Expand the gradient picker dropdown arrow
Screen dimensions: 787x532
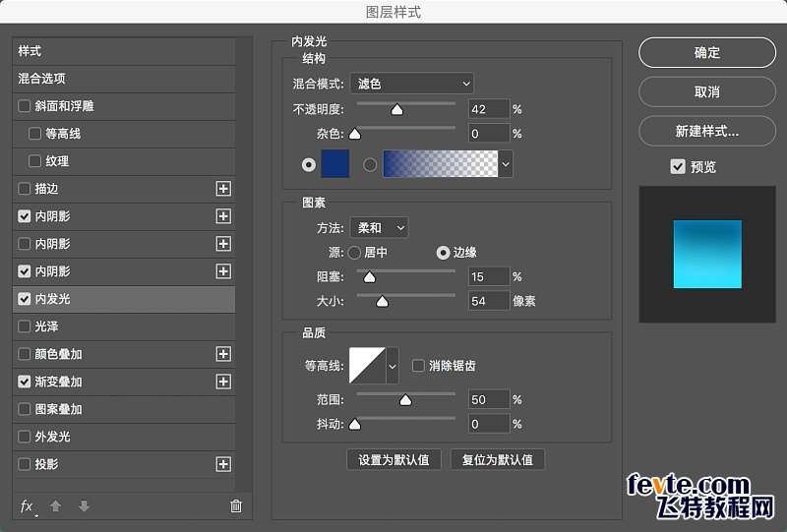[506, 164]
